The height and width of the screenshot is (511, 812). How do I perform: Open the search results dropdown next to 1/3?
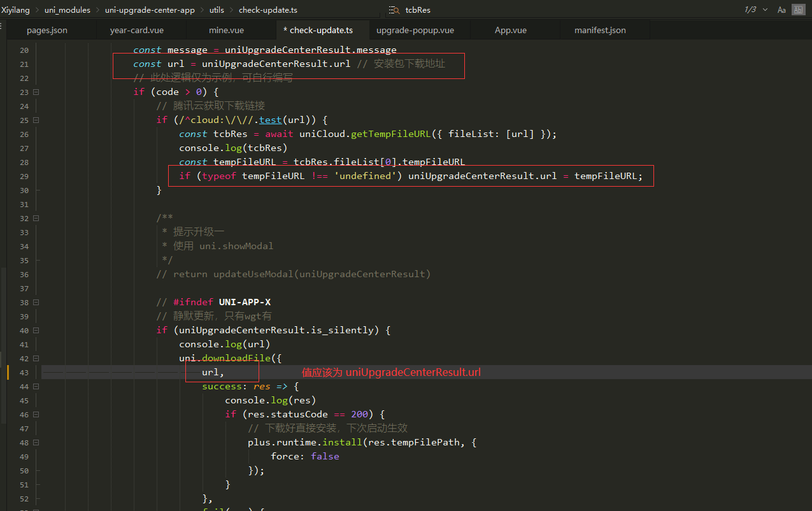point(765,10)
